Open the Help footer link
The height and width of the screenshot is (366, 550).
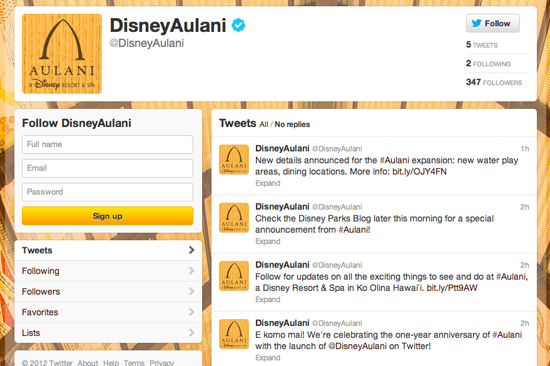pos(111,362)
